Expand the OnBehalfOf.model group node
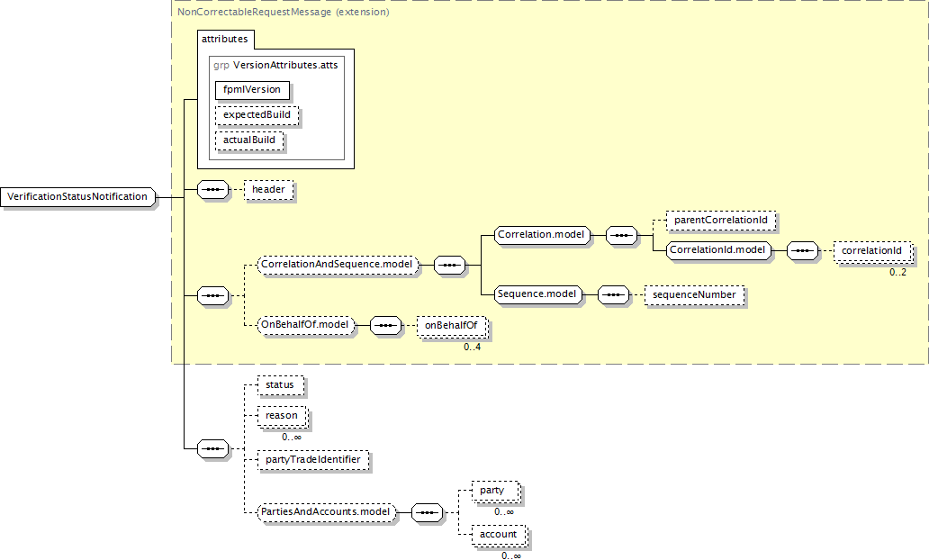 coord(305,324)
